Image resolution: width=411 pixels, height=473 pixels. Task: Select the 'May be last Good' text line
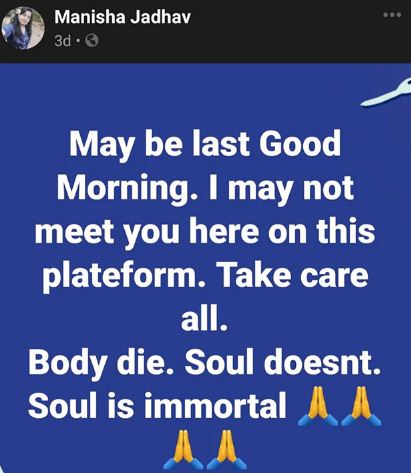[x=205, y=146]
